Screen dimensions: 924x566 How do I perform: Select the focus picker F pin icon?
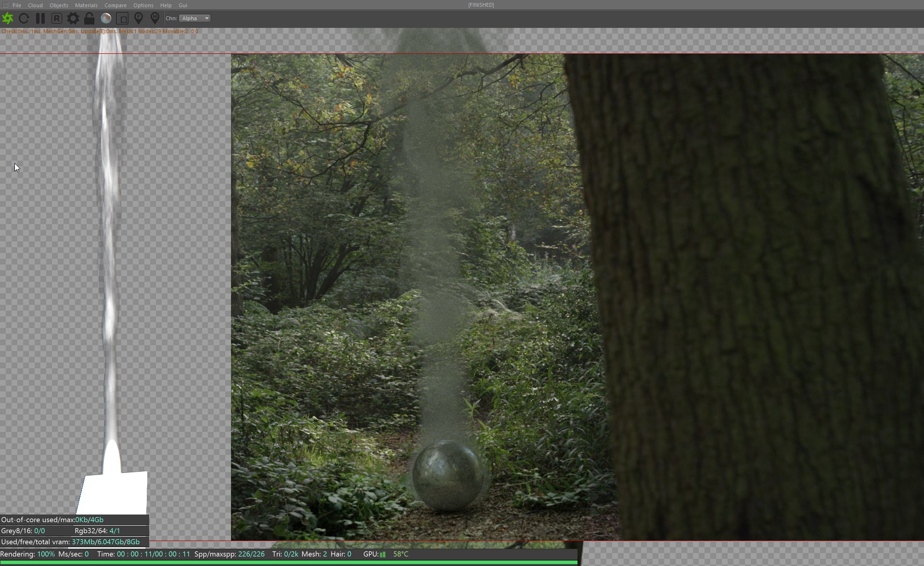pos(139,18)
